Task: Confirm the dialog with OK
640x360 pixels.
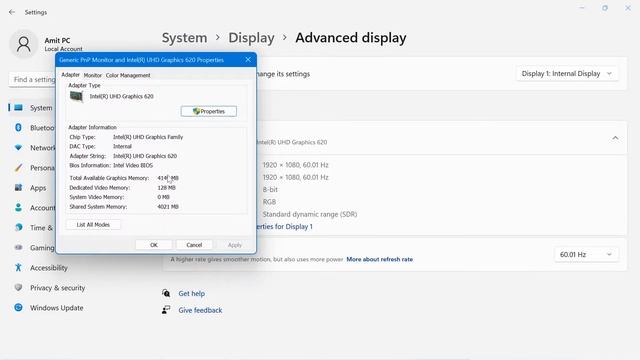Action: [153, 245]
